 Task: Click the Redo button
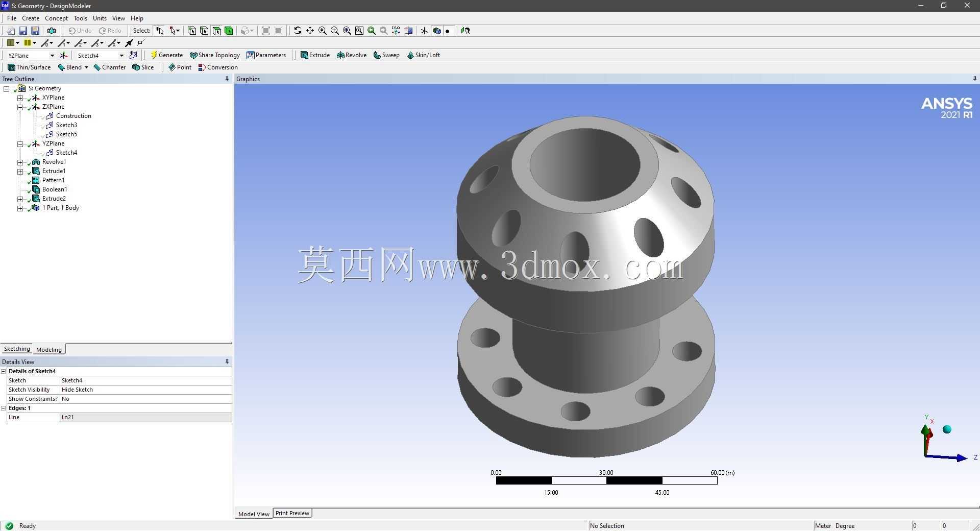(x=110, y=31)
